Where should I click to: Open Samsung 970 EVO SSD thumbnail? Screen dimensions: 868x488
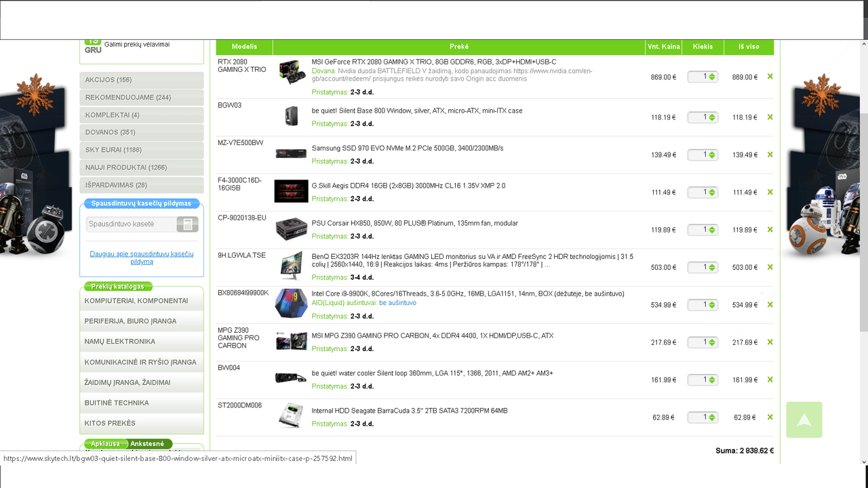(292, 154)
